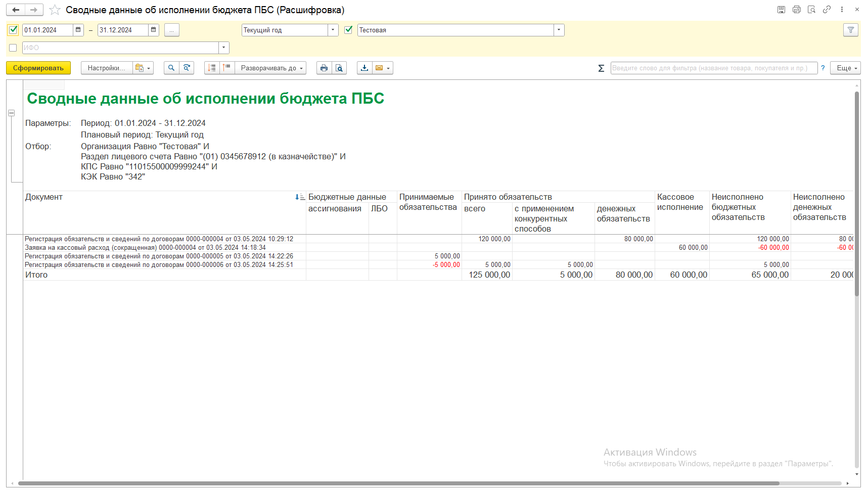868x492 pixels.
Task: Click the ИФО input field
Action: [121, 48]
